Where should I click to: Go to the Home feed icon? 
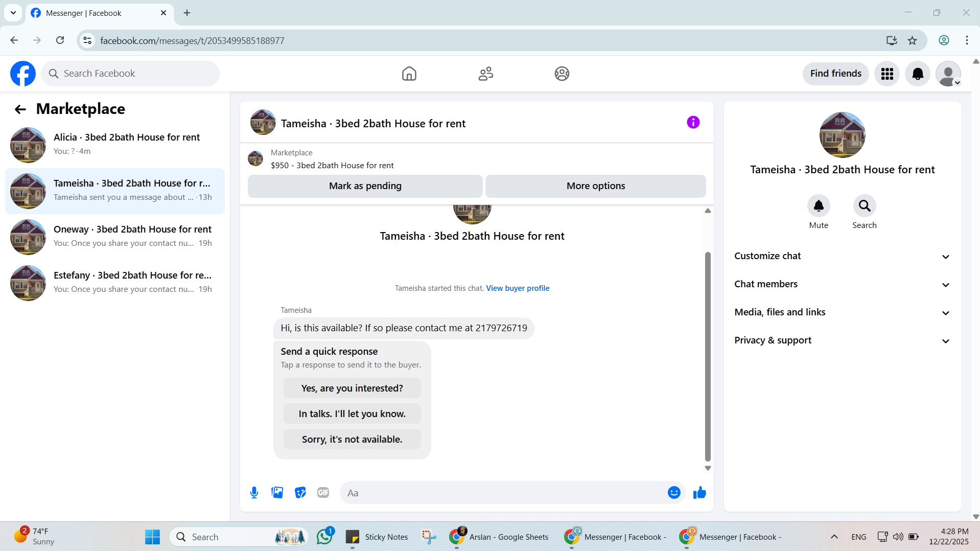point(409,74)
